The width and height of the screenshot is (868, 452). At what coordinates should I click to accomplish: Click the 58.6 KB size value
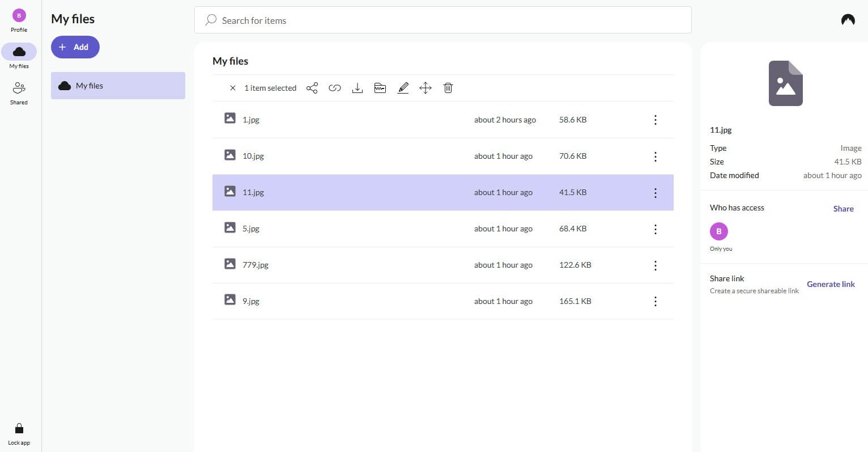tap(573, 120)
